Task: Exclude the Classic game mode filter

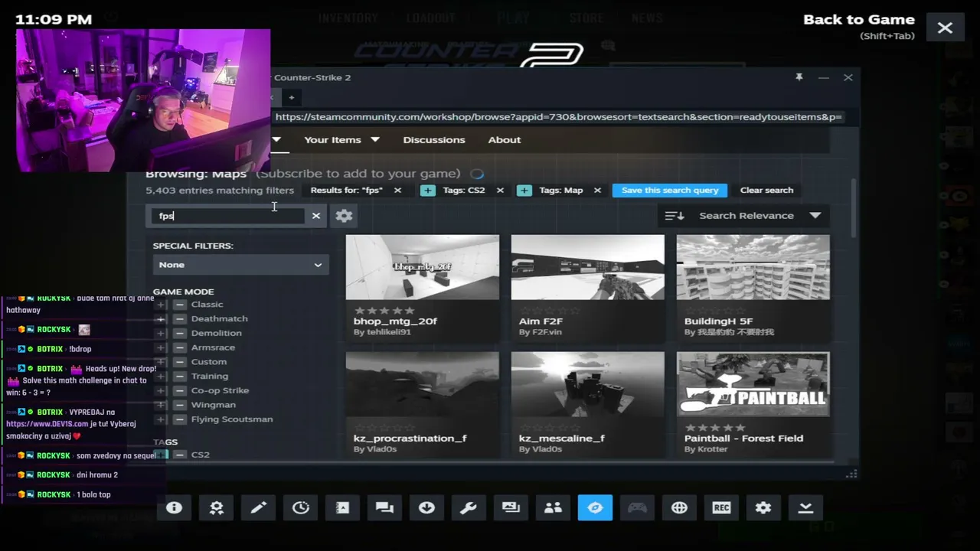Action: (x=179, y=305)
